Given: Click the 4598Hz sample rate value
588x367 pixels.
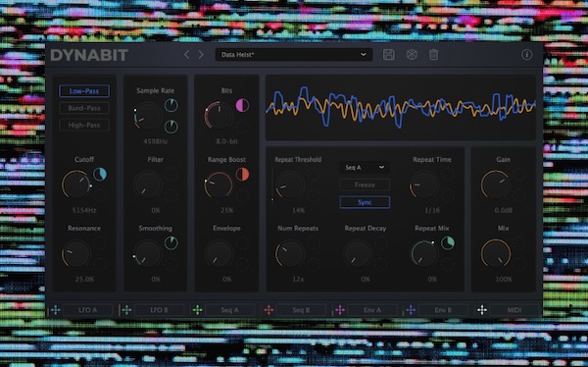Looking at the screenshot, I should pyautogui.click(x=155, y=141).
